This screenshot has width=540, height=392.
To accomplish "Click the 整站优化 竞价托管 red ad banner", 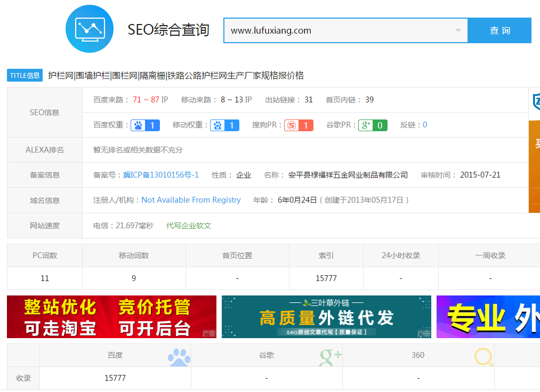I will 111,317.
